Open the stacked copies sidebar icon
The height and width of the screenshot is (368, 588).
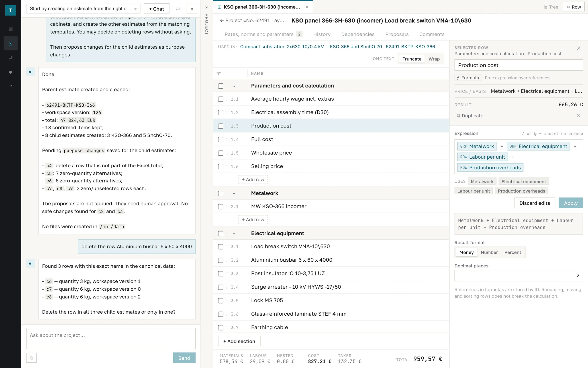(x=10, y=58)
